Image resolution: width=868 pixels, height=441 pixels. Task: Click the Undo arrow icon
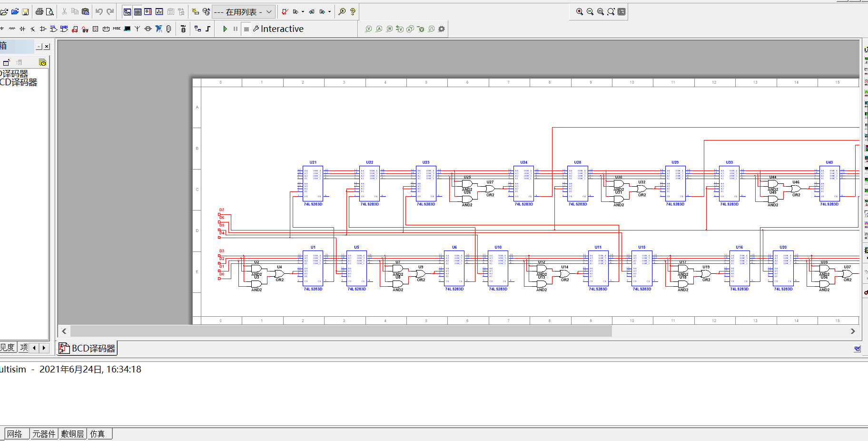(99, 11)
